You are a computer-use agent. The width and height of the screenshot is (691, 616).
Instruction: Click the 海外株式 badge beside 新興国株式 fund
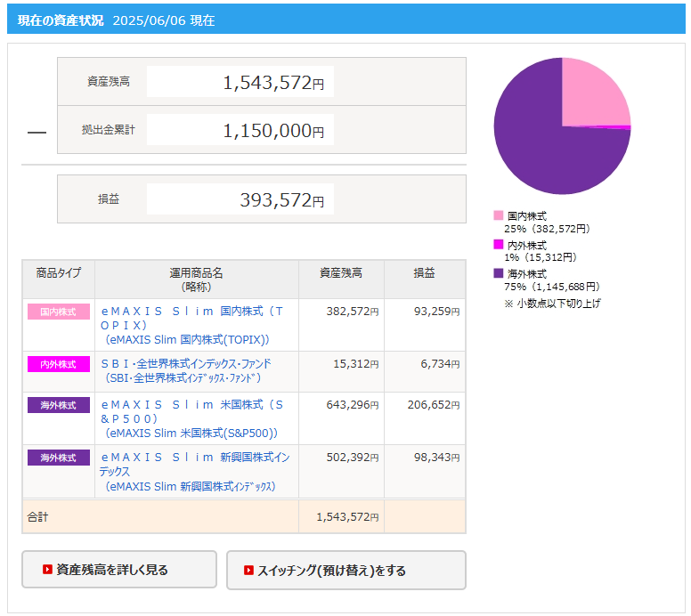(59, 458)
